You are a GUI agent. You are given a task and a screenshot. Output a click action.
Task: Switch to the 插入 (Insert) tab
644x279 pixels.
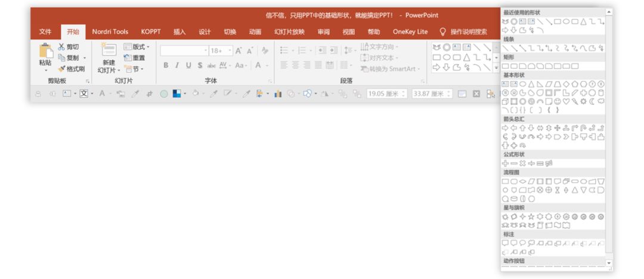[179, 32]
